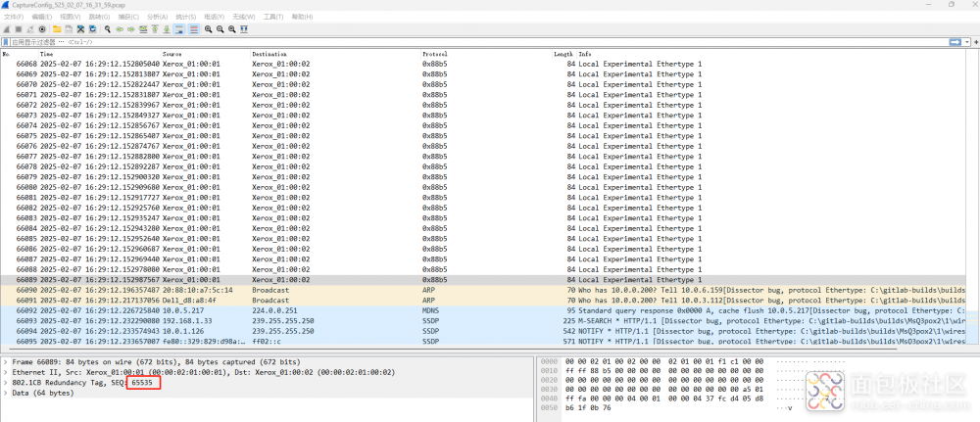This screenshot has width=980, height=422.
Task: Open the 分析(A) menu
Action: (x=157, y=17)
